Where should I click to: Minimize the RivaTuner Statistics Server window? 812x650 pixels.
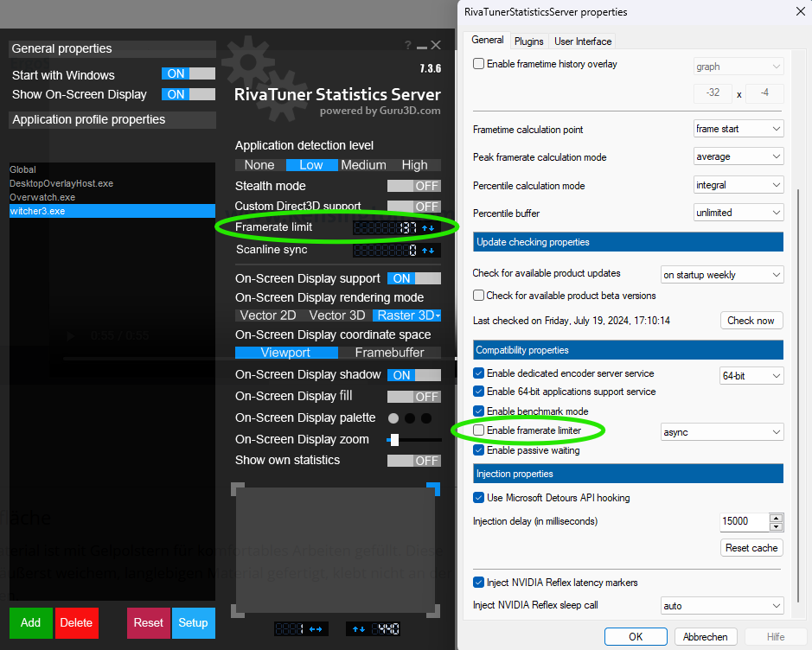click(x=422, y=47)
